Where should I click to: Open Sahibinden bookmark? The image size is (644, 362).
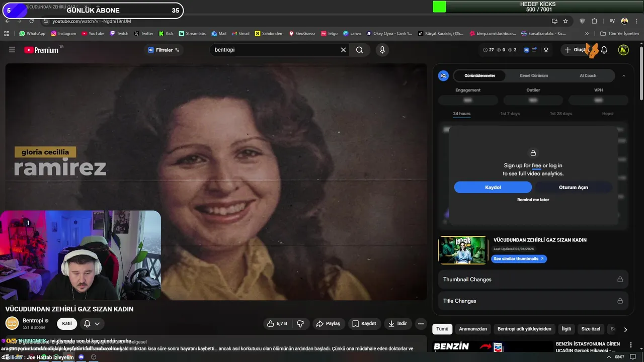pyautogui.click(x=268, y=34)
